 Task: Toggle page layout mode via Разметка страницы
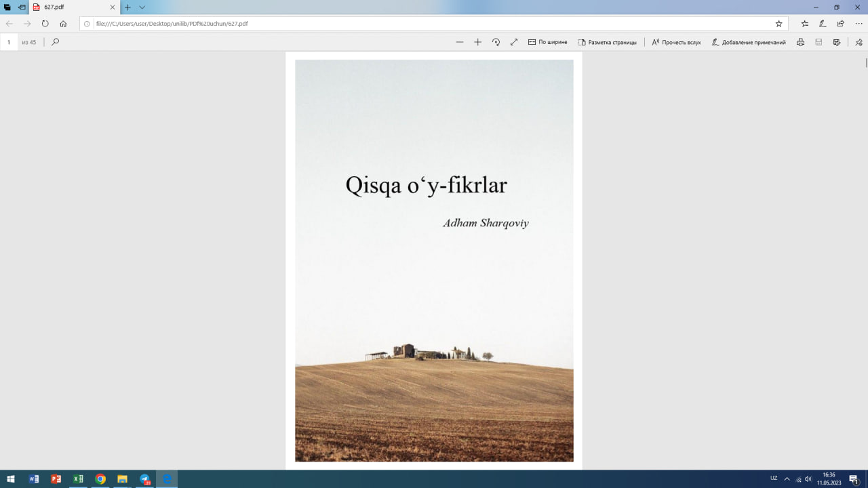[608, 42]
